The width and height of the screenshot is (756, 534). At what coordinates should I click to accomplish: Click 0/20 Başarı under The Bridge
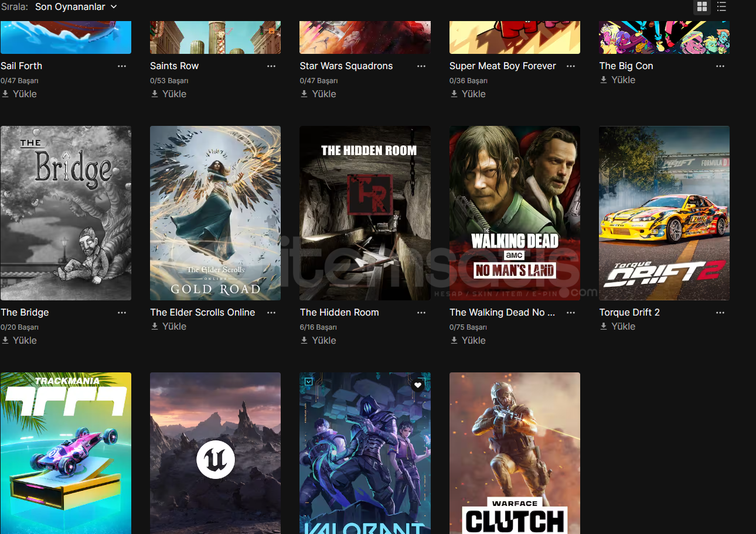[x=19, y=327]
